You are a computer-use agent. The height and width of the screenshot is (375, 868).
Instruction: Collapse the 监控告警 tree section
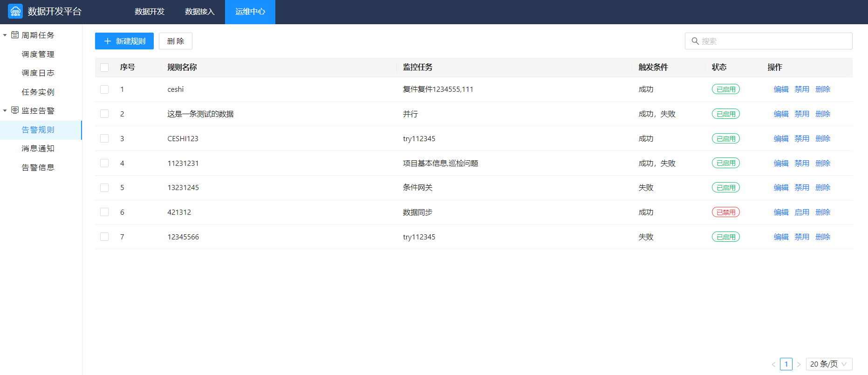click(x=5, y=111)
